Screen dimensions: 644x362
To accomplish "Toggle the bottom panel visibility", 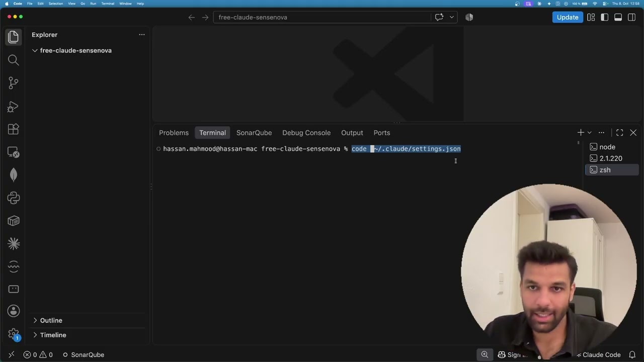I will (x=618, y=17).
